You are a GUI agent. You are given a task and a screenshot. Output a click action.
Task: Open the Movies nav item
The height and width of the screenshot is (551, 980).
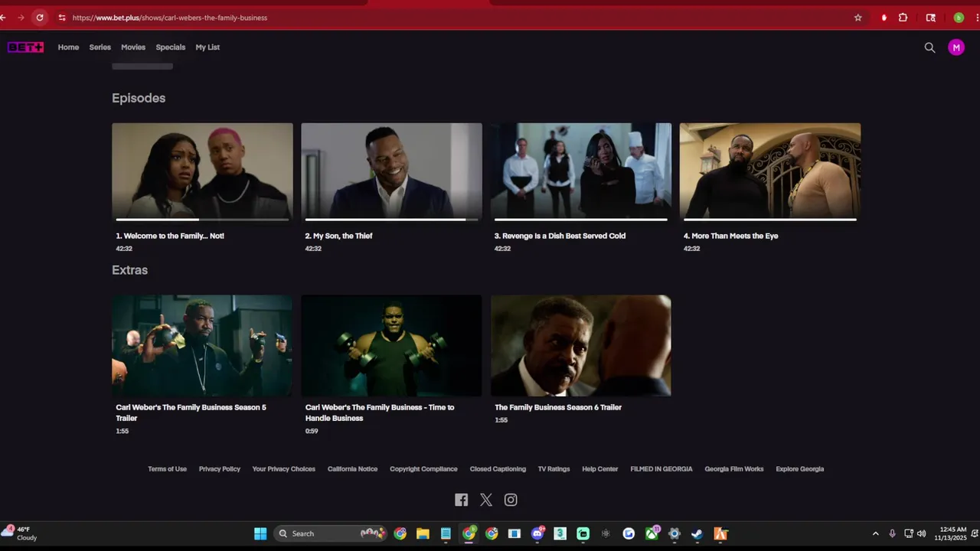click(132, 47)
